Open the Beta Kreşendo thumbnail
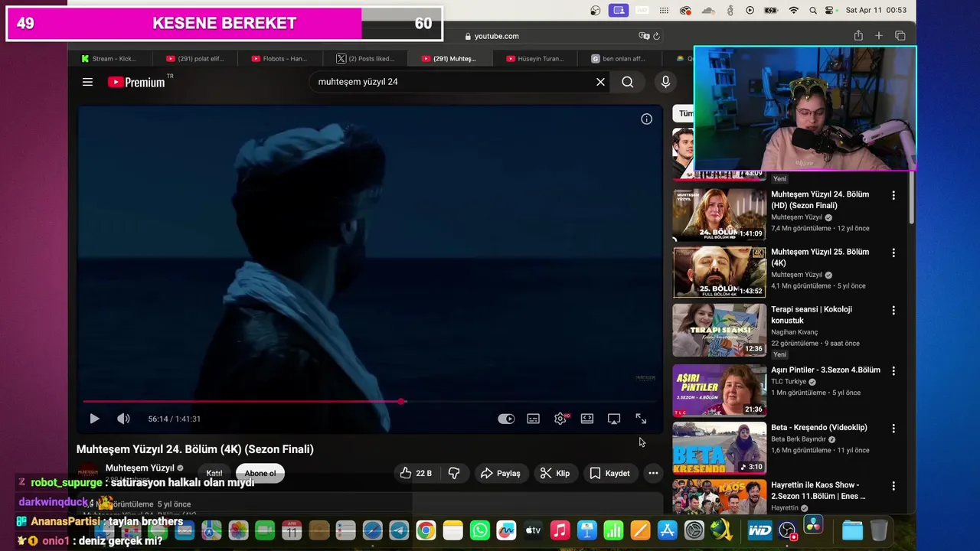 tap(719, 448)
